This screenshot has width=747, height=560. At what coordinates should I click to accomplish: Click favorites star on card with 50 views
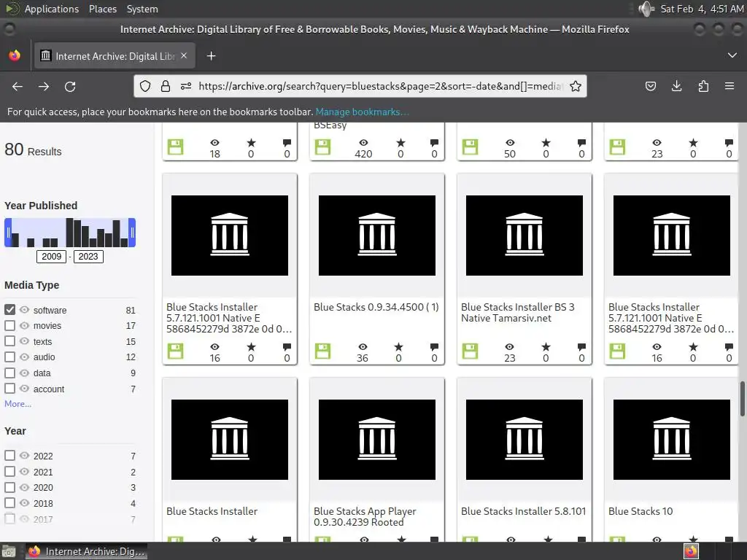546,142
